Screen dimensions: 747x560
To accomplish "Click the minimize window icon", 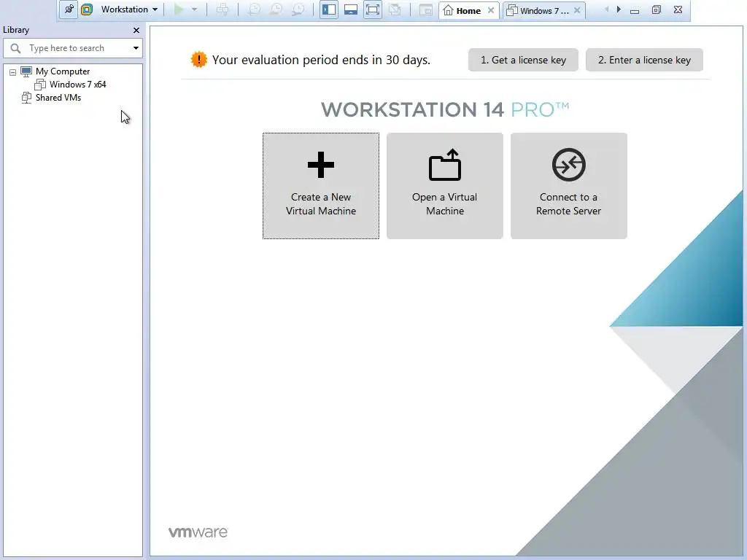I will tap(635, 10).
